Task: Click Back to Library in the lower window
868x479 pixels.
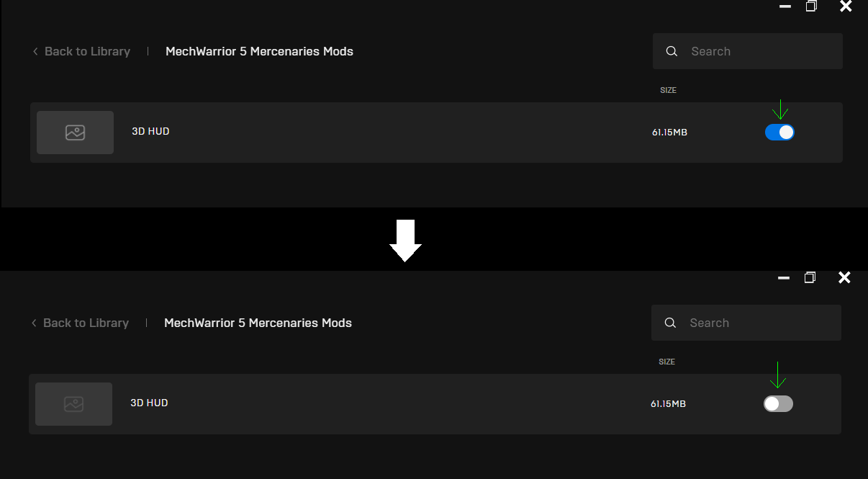Action: (80, 323)
